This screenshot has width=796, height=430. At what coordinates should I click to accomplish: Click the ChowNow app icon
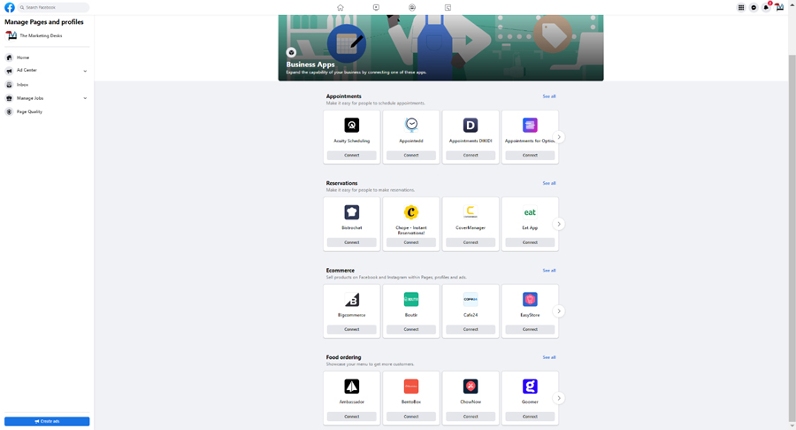pos(471,386)
